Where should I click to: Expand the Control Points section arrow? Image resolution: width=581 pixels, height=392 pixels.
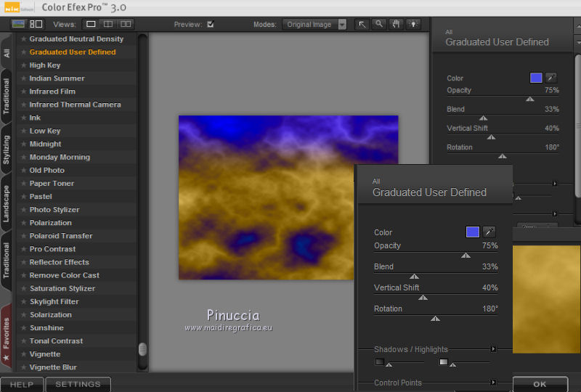[x=493, y=382]
